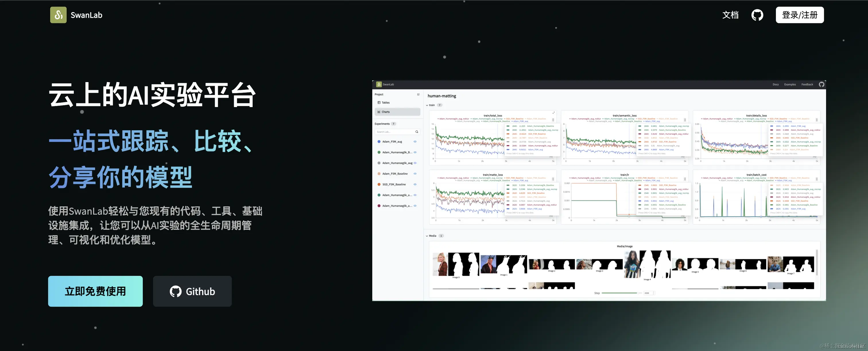The width and height of the screenshot is (868, 351).
Task: Collapse the Project sidebar icon
Action: point(418,94)
